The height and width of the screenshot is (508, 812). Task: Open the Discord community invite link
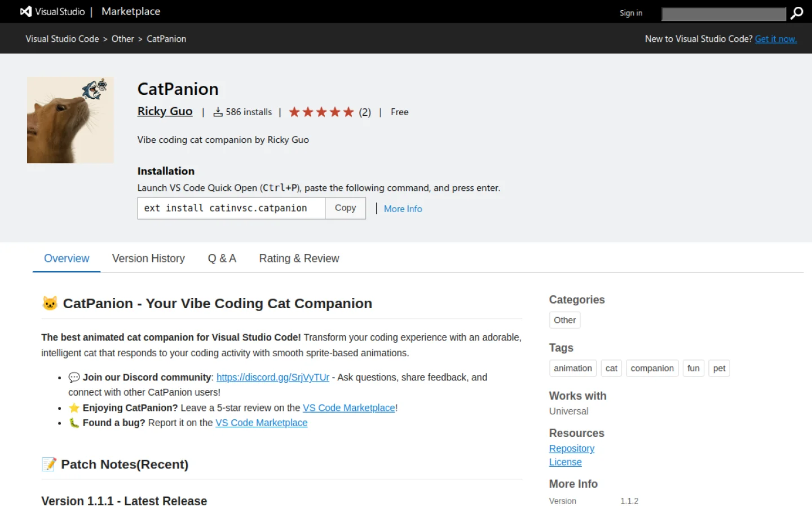pyautogui.click(x=273, y=378)
